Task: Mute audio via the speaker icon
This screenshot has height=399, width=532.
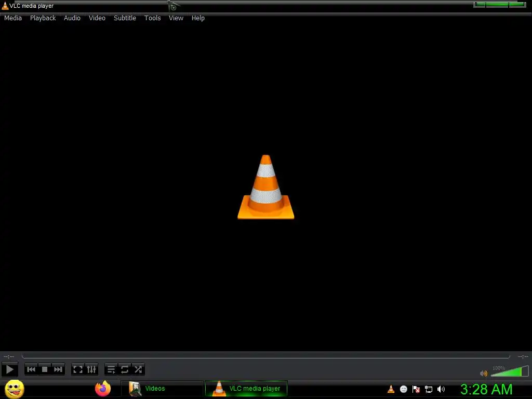Action: coord(484,373)
